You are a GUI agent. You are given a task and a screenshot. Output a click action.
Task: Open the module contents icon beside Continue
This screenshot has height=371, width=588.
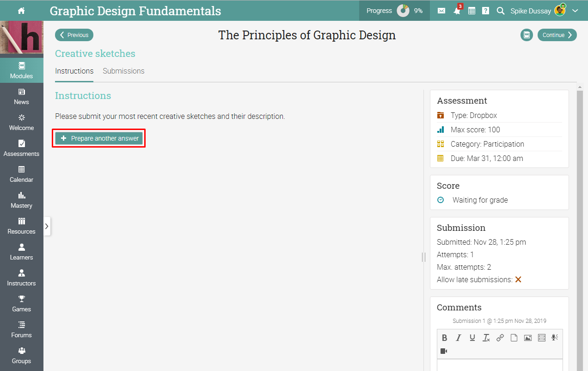[527, 35]
